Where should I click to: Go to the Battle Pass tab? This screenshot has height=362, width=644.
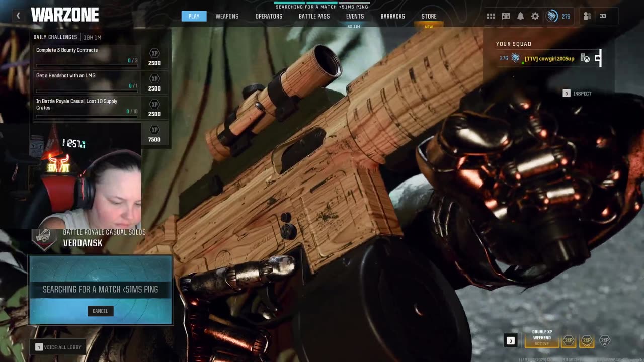tap(314, 16)
